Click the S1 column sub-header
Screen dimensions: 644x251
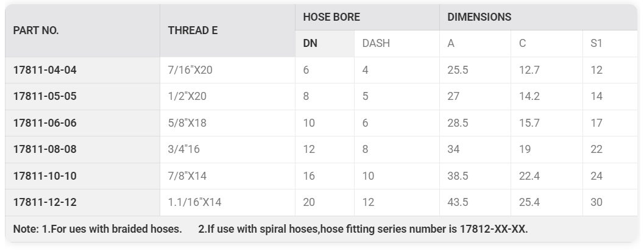tap(610, 43)
